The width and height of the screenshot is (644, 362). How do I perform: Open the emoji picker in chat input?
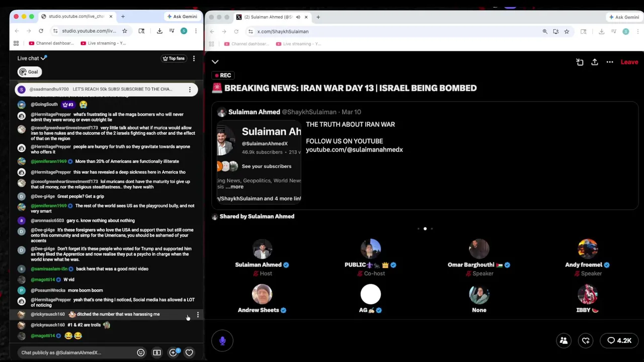141,352
